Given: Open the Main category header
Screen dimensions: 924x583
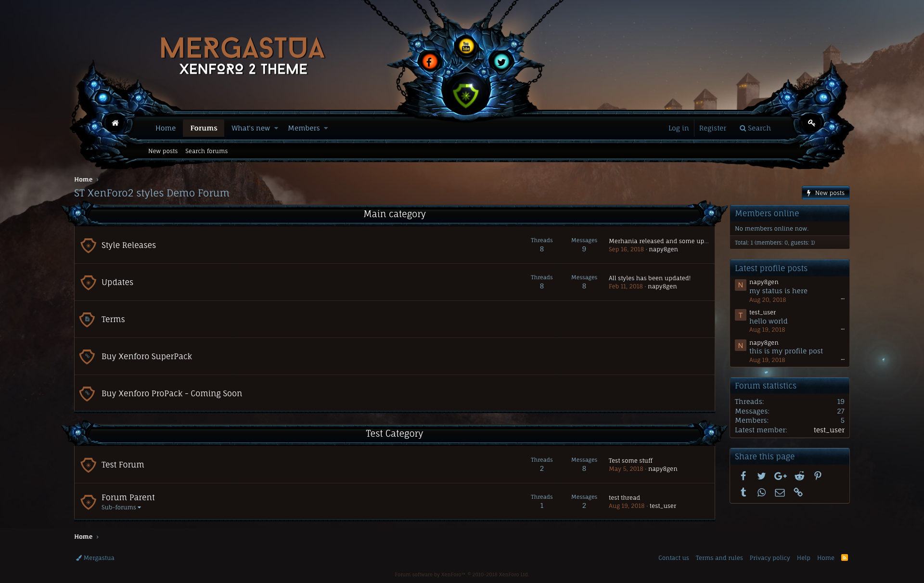Looking at the screenshot, I should tap(395, 214).
